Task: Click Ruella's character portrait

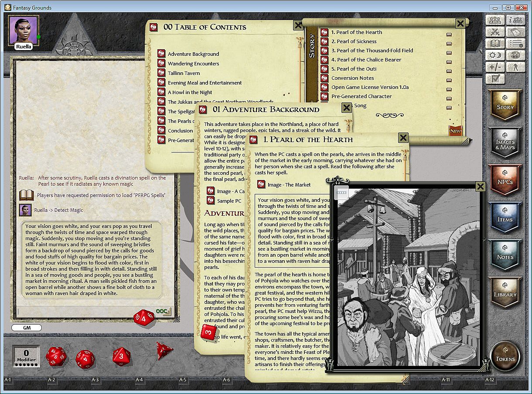Action: 24,30
